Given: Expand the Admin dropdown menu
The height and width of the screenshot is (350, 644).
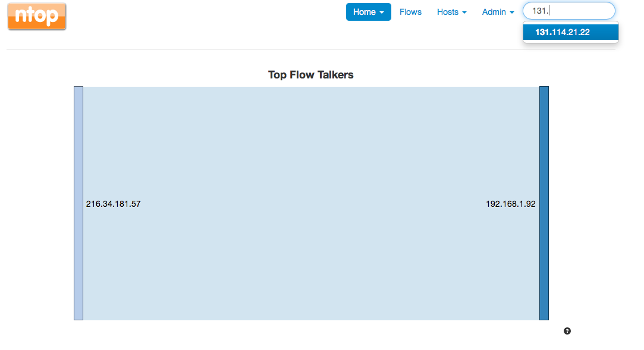Looking at the screenshot, I should tap(498, 12).
